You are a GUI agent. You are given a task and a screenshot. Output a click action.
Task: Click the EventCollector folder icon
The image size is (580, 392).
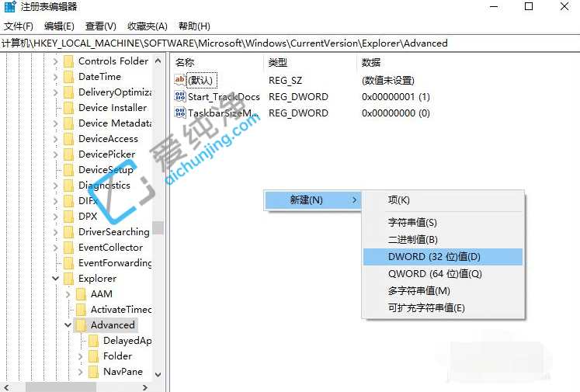click(x=68, y=248)
